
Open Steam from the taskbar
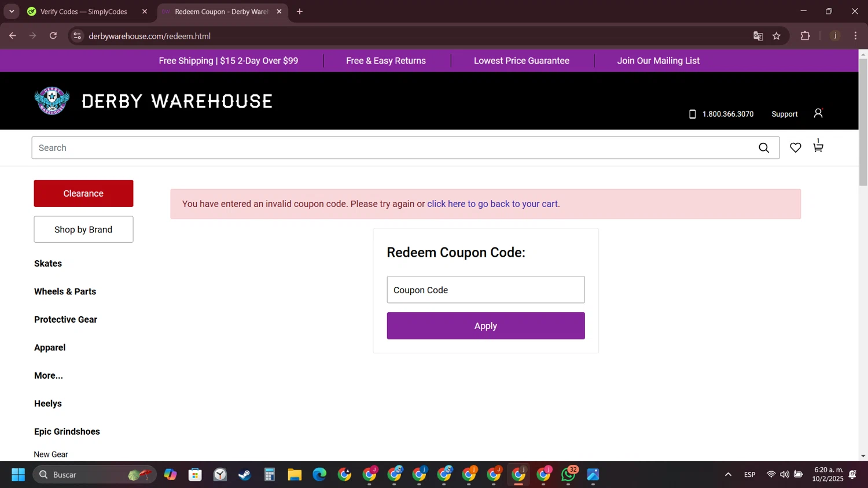[245, 475]
